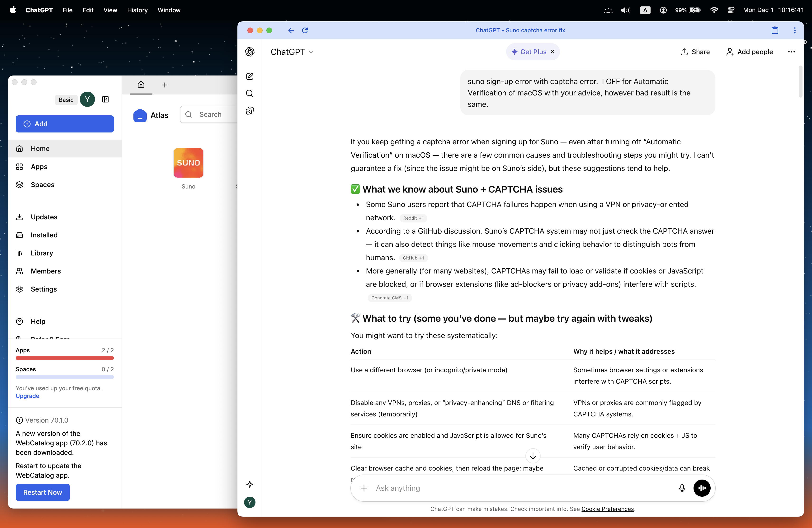812x528 pixels.
Task: Open the images library icon in ChatGPT sidebar
Action: [x=250, y=111]
